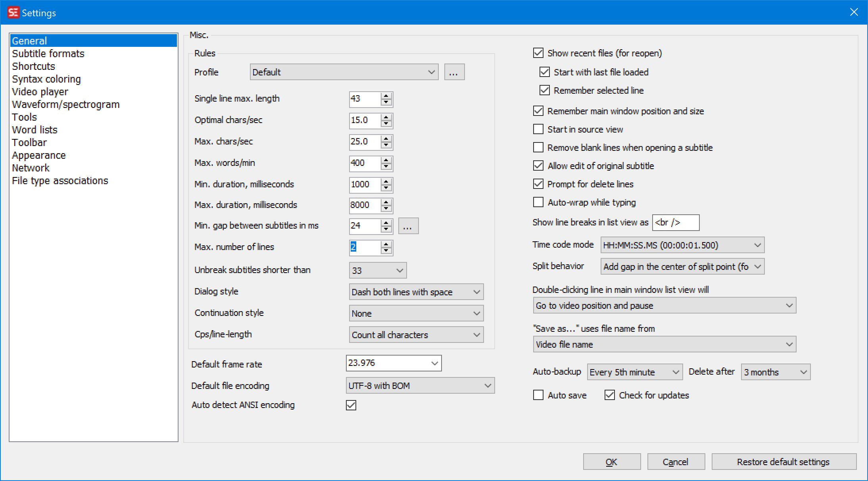This screenshot has height=481, width=868.
Task: Expand Default file encoding combo box
Action: (x=420, y=386)
